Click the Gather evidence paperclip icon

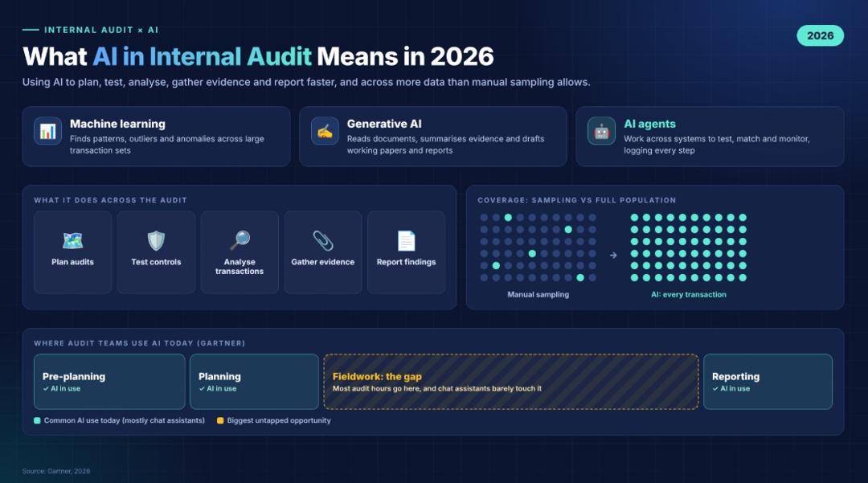pos(323,240)
